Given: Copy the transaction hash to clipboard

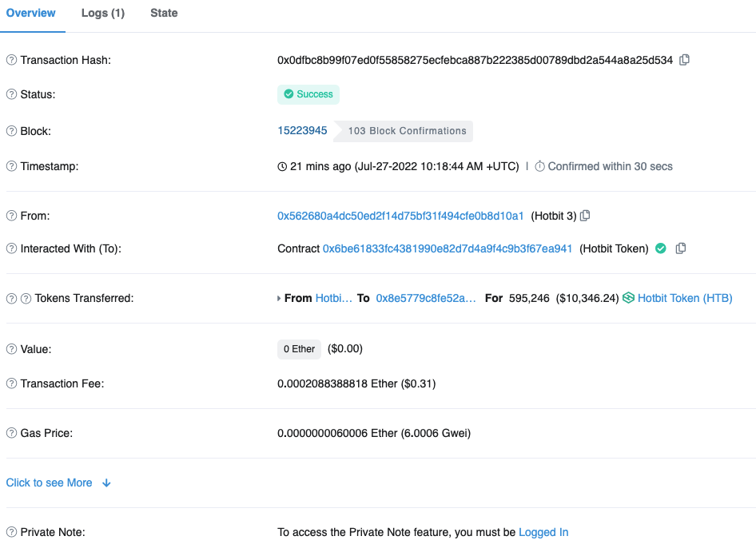Looking at the screenshot, I should [x=684, y=60].
